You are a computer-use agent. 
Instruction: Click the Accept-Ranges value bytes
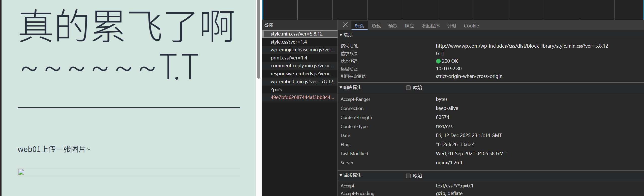[442, 99]
